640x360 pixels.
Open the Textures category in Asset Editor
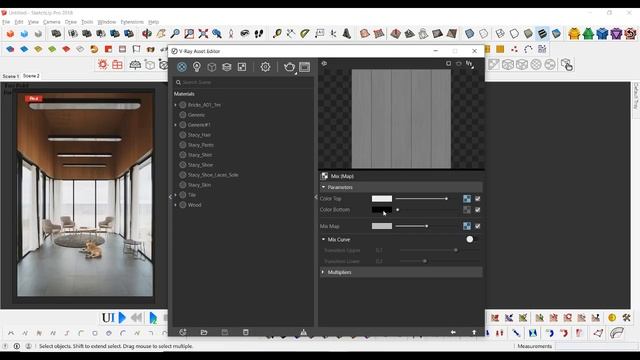pyautogui.click(x=242, y=67)
